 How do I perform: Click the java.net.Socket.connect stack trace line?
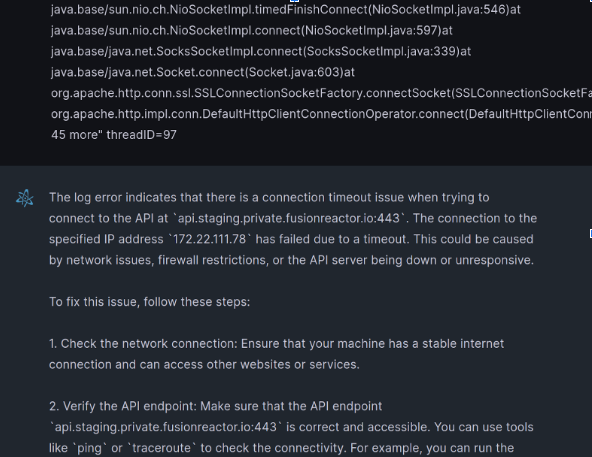point(203,72)
